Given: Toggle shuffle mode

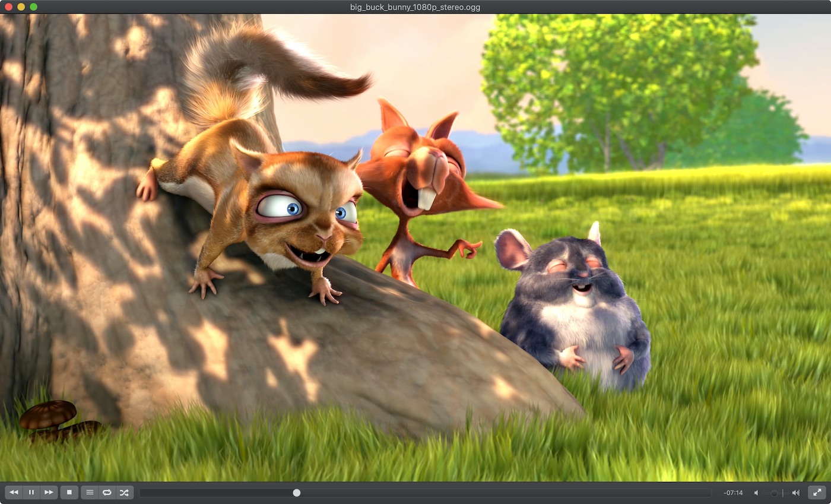Looking at the screenshot, I should 124,493.
